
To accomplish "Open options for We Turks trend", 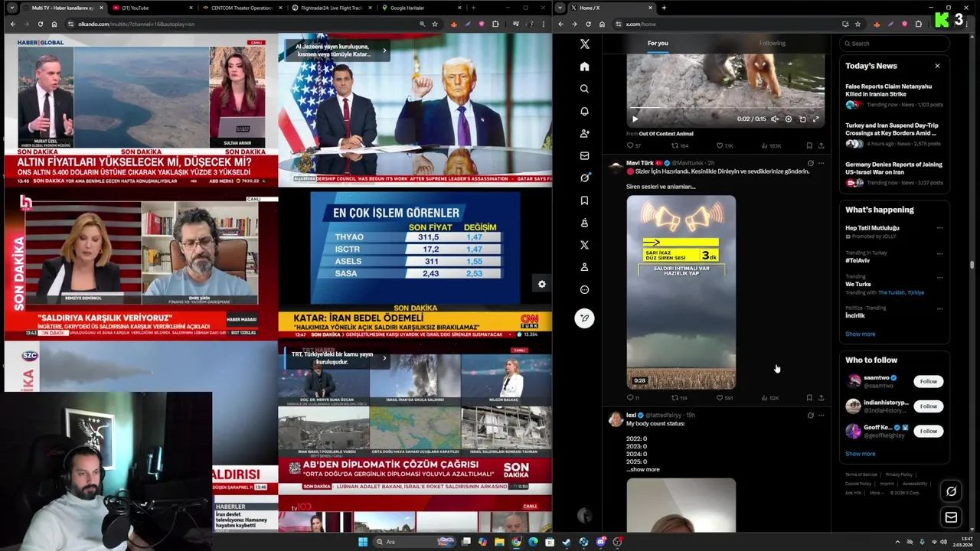I will (939, 277).
